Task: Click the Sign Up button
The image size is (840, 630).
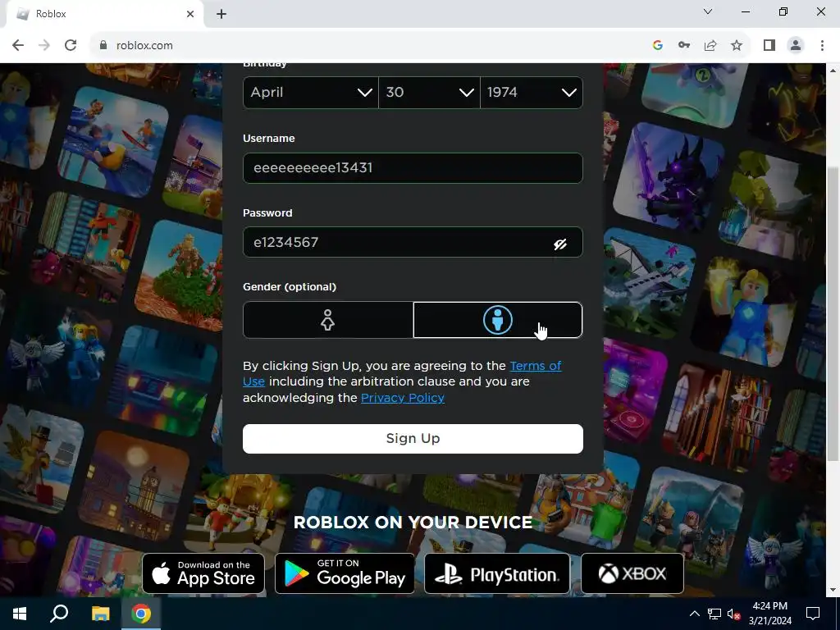Action: click(x=413, y=439)
